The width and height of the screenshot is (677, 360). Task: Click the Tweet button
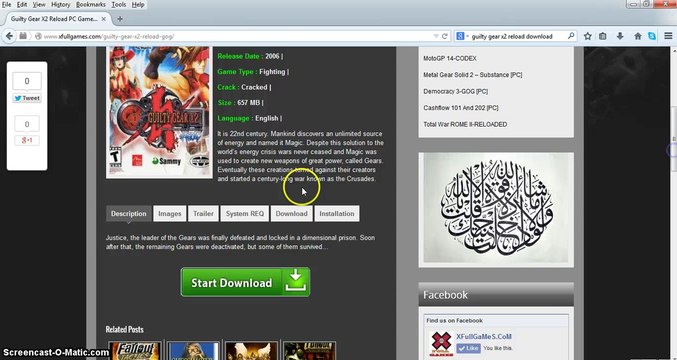point(27,98)
